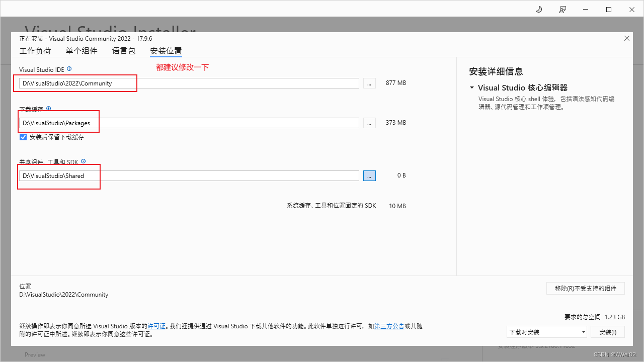Toggle dark mode moon icon in title bar
The width and height of the screenshot is (644, 362).
539,10
